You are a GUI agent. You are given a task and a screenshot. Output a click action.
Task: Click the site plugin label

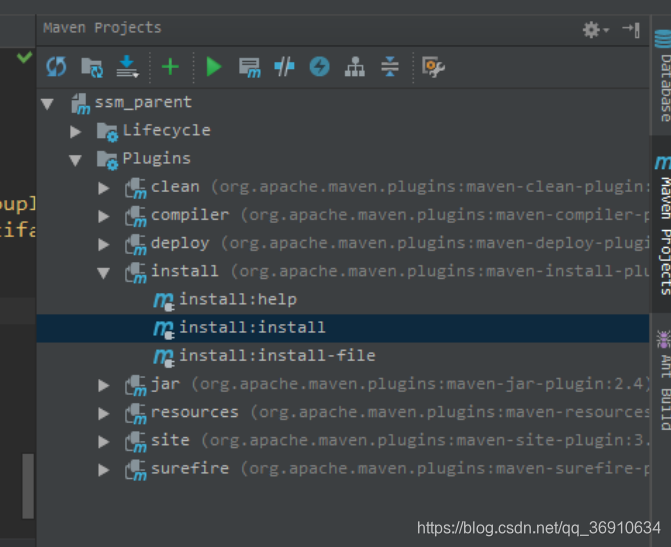pos(170,440)
